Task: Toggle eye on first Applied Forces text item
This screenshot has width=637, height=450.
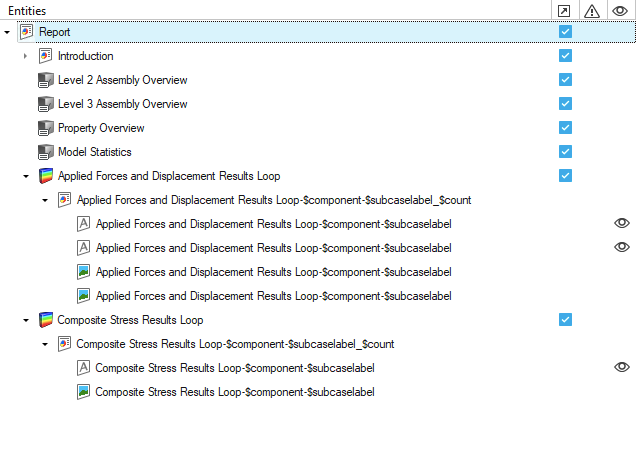Action: [x=622, y=224]
